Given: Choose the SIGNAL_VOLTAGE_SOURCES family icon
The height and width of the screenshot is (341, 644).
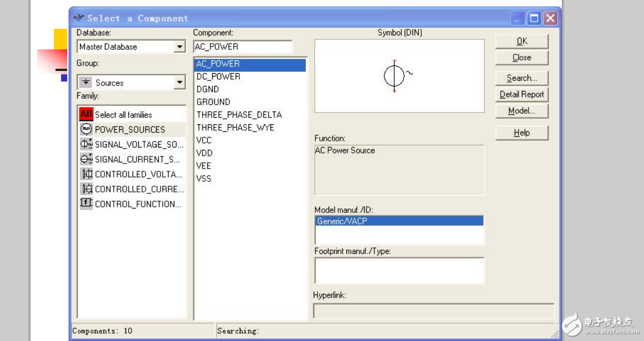Looking at the screenshot, I should (86, 144).
